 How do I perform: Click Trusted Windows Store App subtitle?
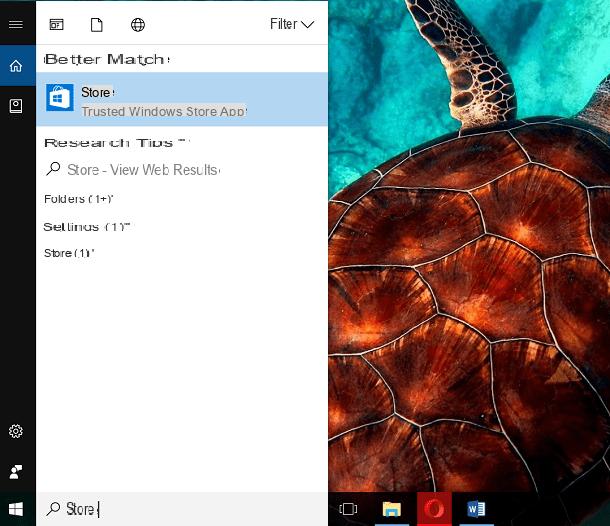tap(164, 111)
